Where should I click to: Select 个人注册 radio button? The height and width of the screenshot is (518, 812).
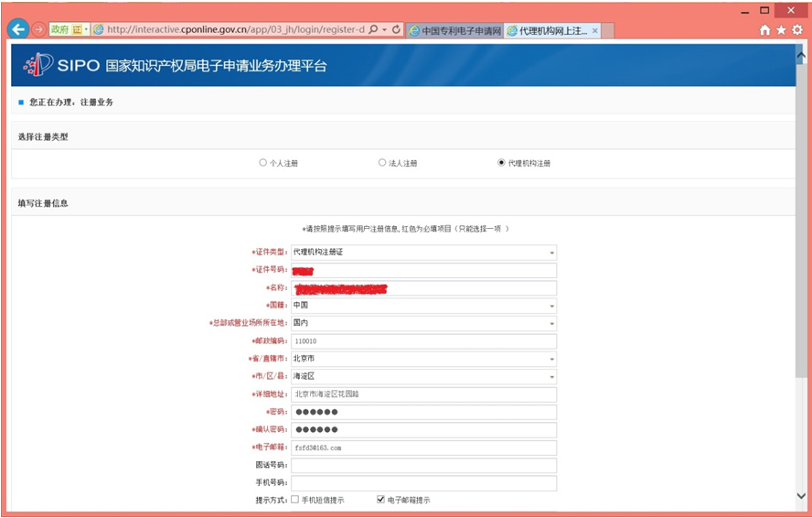pos(263,163)
